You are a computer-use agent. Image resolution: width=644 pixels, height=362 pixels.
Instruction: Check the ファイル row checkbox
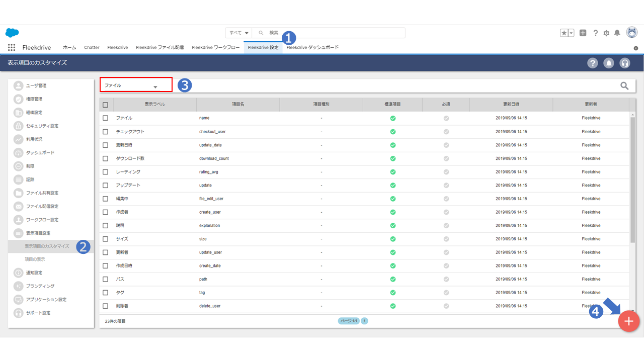pos(105,118)
